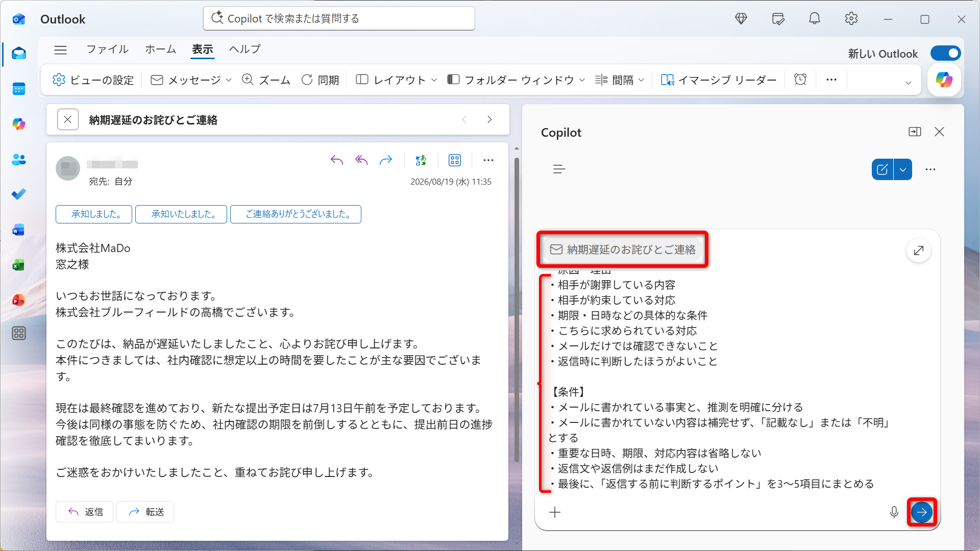The width and height of the screenshot is (980, 551).
Task: Open more actions ellipsis in message header
Action: [x=488, y=160]
